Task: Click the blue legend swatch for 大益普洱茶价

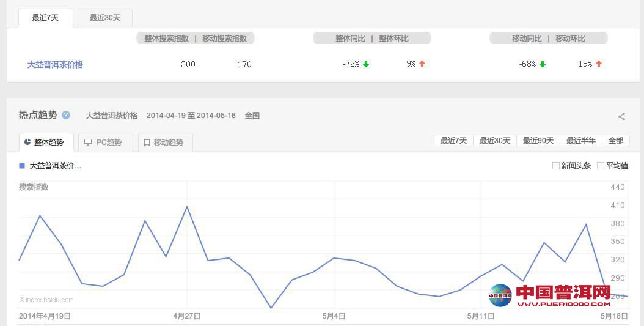Action: (x=22, y=166)
